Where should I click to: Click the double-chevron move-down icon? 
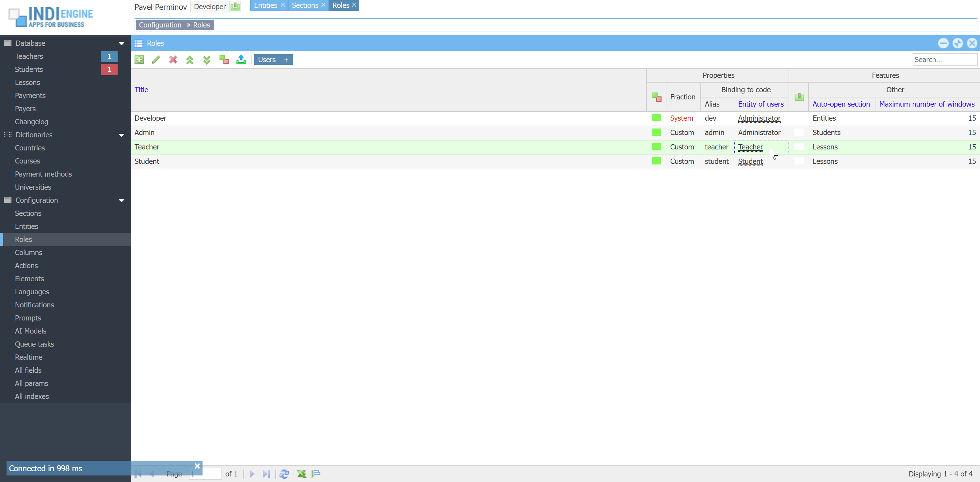[x=206, y=60]
